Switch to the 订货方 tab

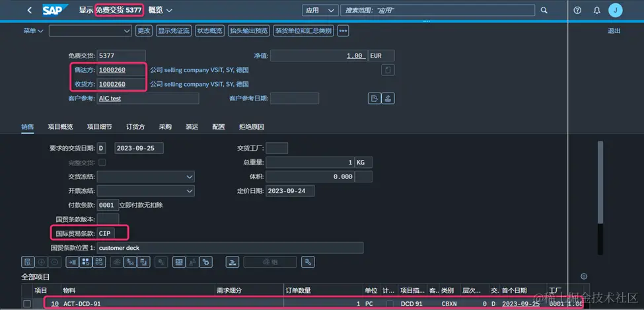click(135, 127)
